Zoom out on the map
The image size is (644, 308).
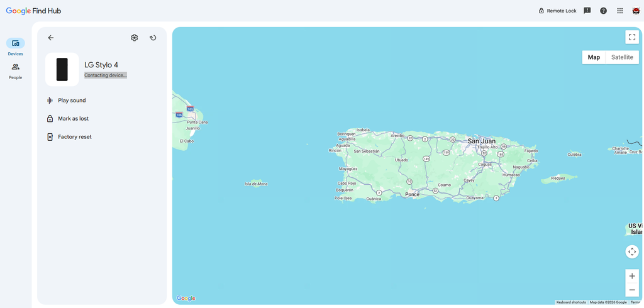tap(632, 290)
